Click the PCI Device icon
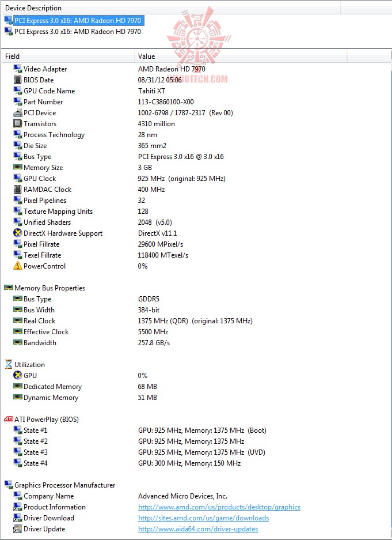 17,113
